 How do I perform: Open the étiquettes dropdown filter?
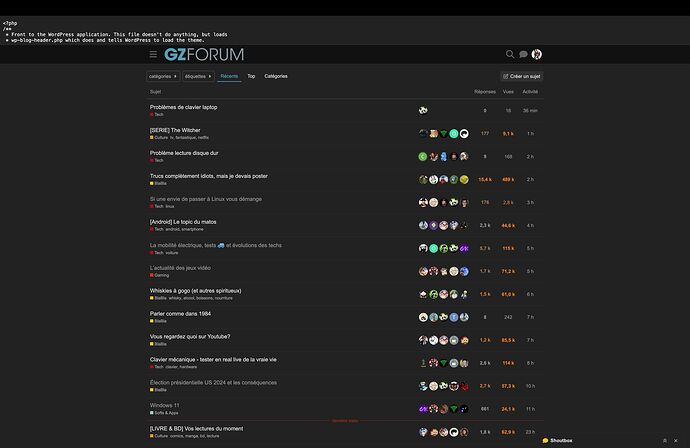(x=198, y=76)
